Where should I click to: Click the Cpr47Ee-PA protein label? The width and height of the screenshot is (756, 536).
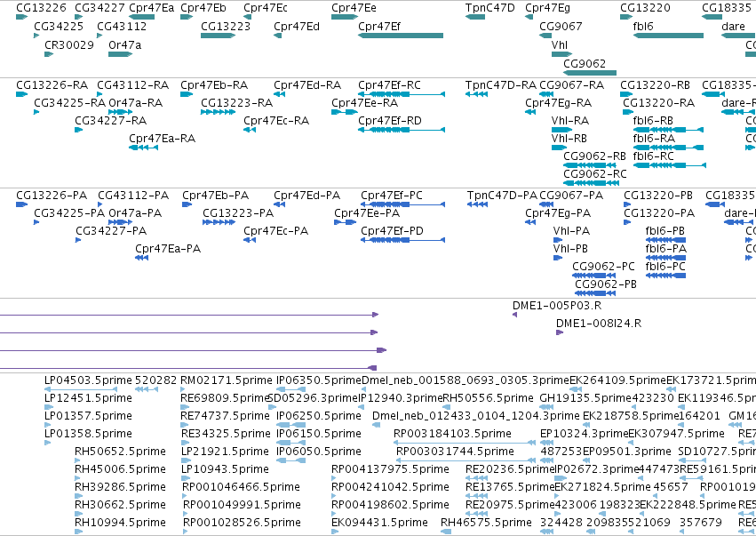[x=367, y=213]
